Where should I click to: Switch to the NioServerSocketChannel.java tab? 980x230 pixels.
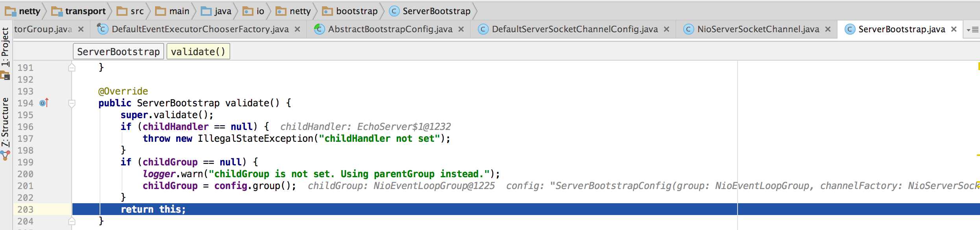click(x=758, y=29)
